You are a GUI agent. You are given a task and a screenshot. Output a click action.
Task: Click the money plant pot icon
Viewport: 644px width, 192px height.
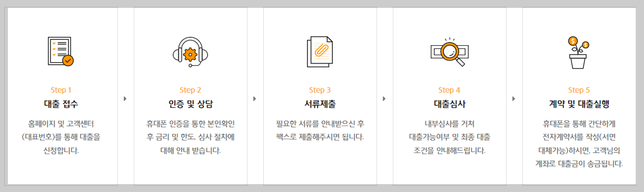[x=578, y=52]
